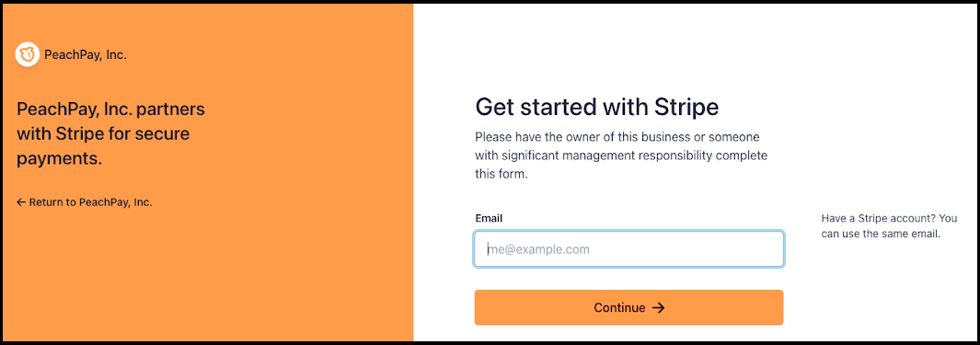Click the 'PeachPay, Inc.' brand name beside the logo
The height and width of the screenshot is (345, 980).
coord(86,55)
